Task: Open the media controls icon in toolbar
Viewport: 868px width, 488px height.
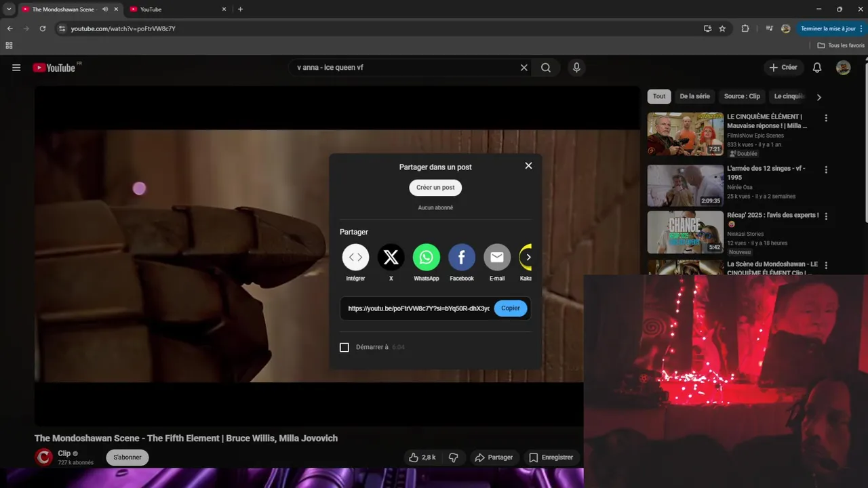Action: coord(769,28)
